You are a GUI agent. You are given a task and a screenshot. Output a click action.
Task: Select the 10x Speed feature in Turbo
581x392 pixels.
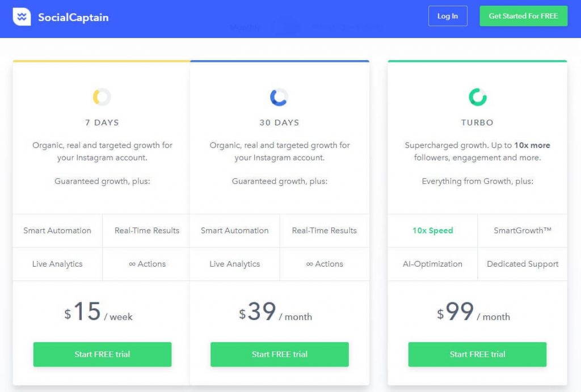point(433,231)
